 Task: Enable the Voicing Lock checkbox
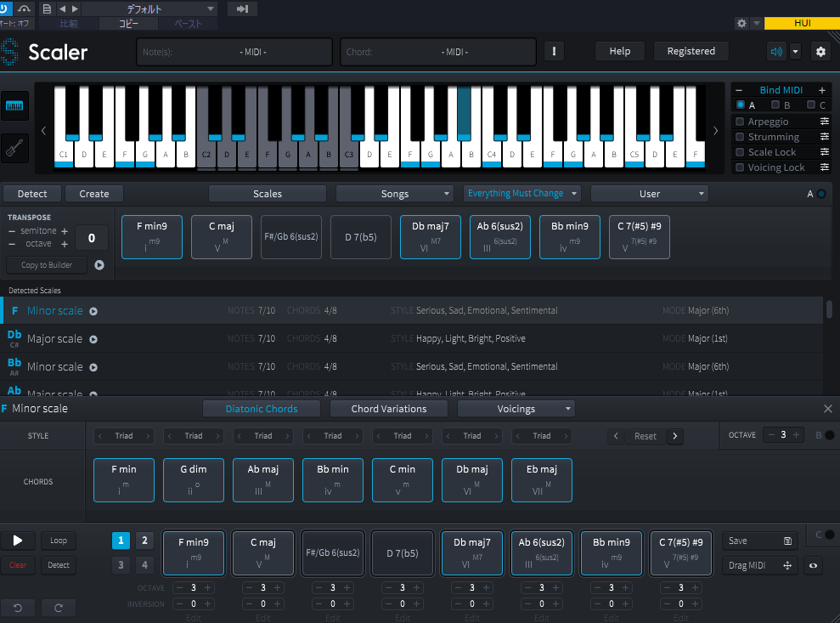740,167
